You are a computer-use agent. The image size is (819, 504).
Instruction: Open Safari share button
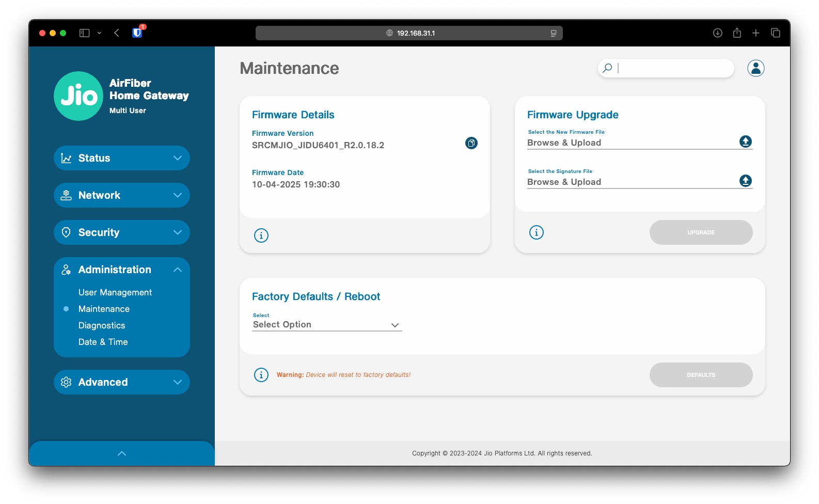(737, 33)
